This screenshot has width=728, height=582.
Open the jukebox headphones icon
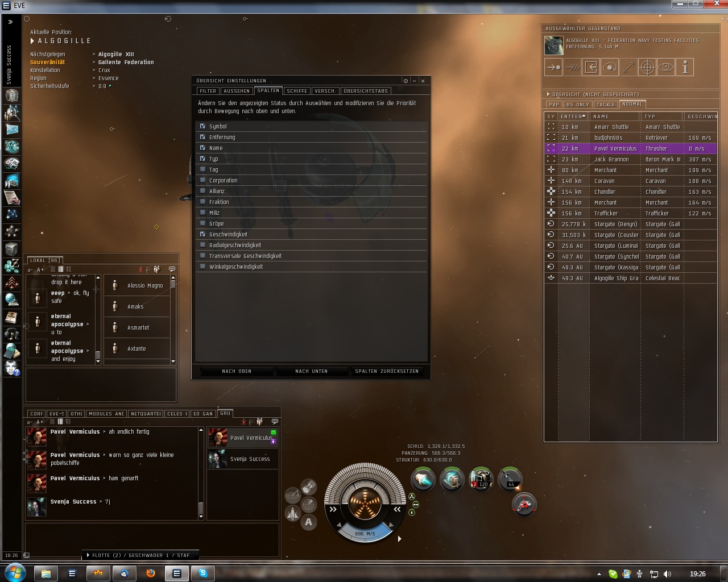[12, 334]
